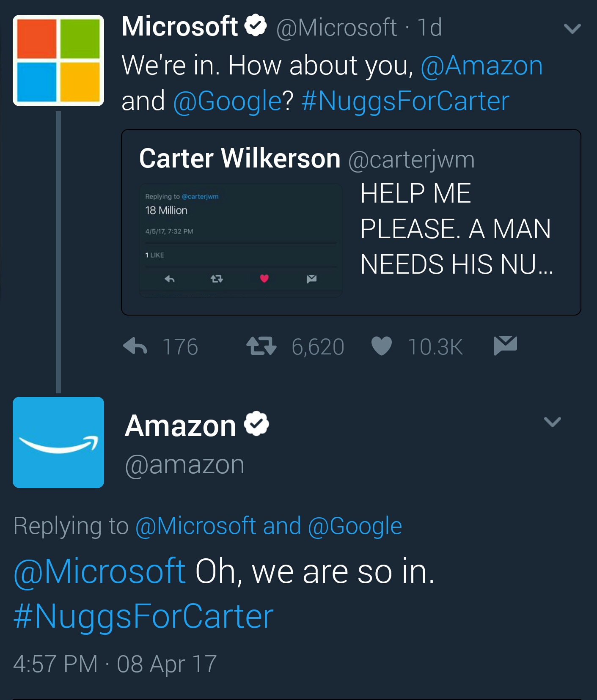
Task: Tap Amazon's smile logo avatar
Action: pyautogui.click(x=58, y=442)
